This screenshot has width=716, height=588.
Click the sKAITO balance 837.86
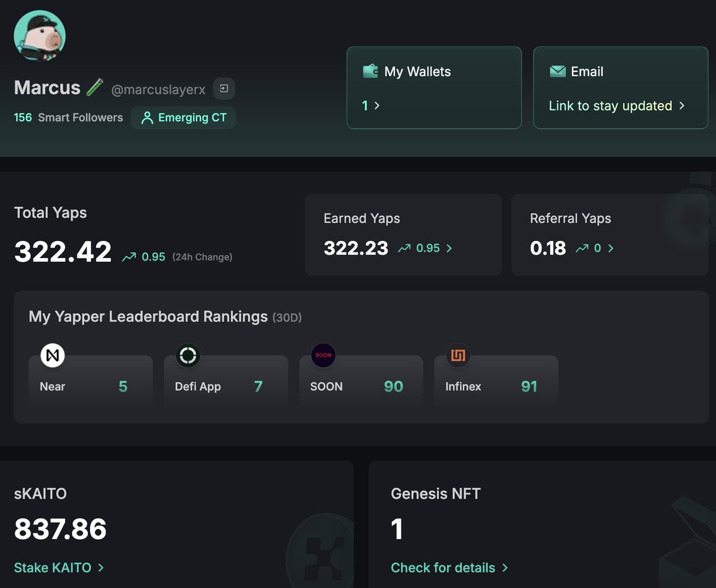click(60, 529)
